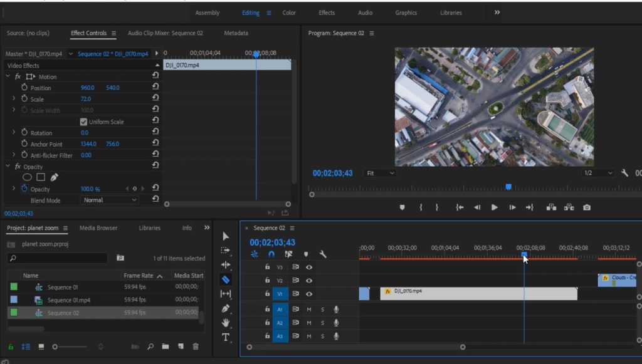Click the project panel thumbnail zoom slider
642x364 pixels.
pos(56,346)
